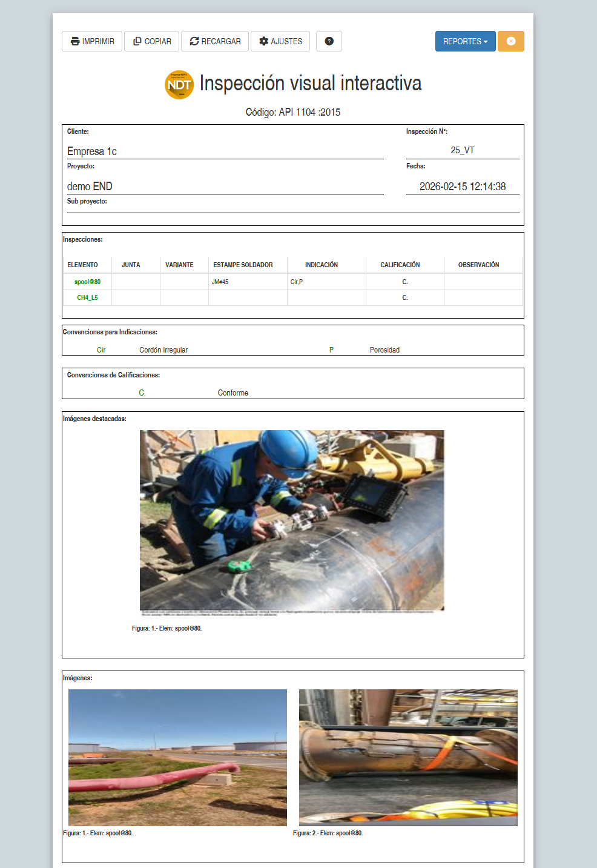Select the demo END project field
Viewport: 597px width, 868px height.
(x=225, y=187)
